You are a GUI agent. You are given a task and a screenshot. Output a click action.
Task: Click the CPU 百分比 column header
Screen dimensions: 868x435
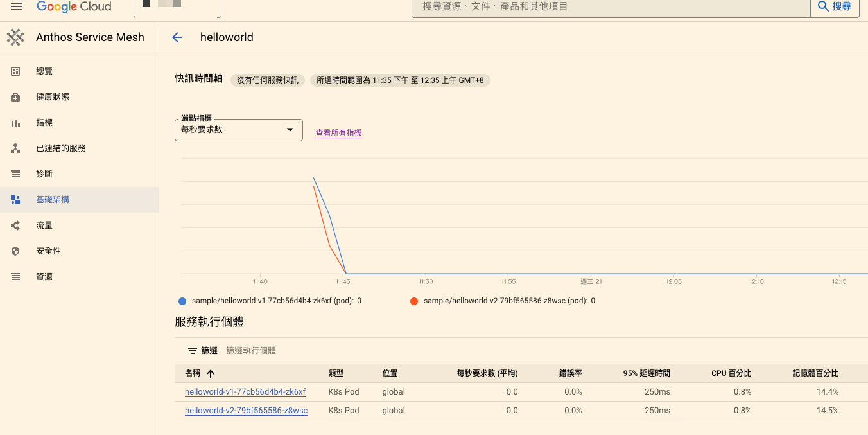point(731,373)
